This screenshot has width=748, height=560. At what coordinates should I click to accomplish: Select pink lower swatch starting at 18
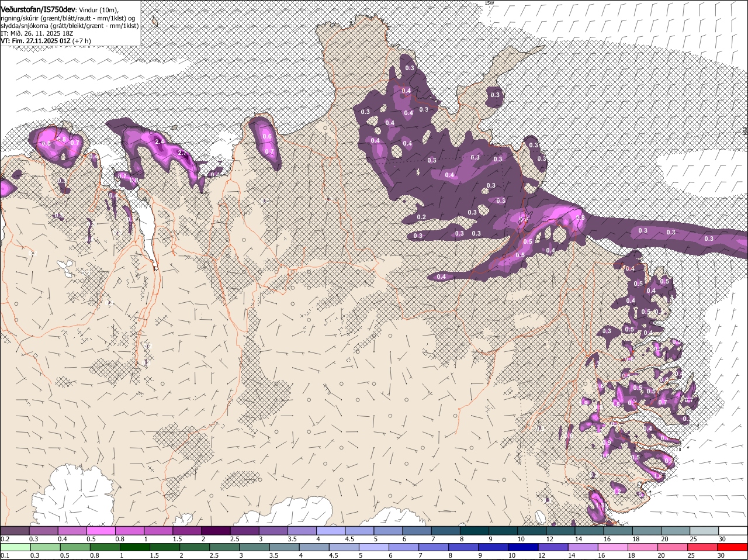[643, 547]
